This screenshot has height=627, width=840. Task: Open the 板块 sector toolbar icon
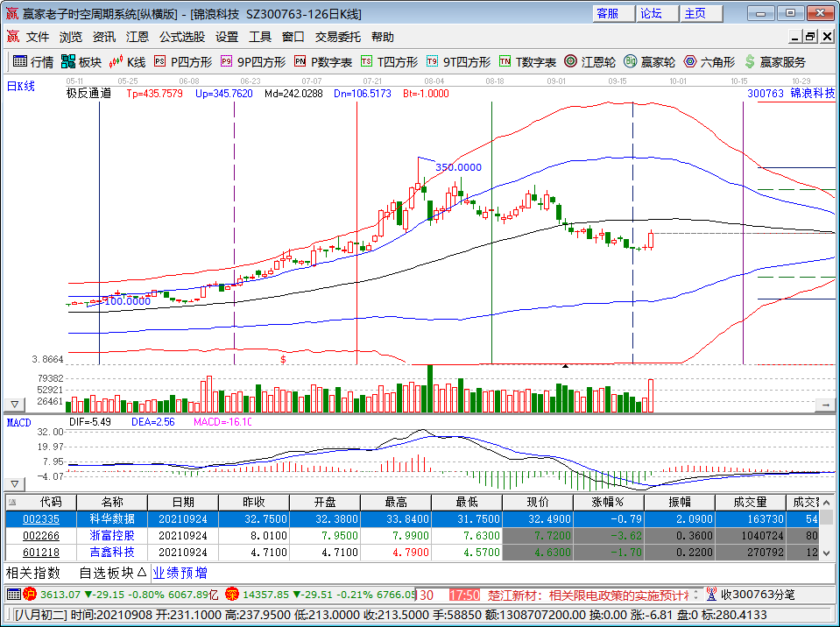[81, 62]
